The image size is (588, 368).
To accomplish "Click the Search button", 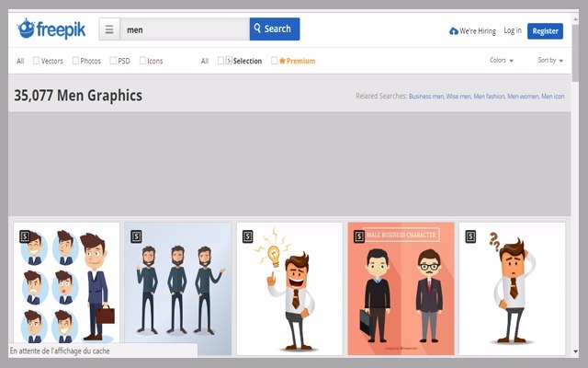I will [275, 29].
